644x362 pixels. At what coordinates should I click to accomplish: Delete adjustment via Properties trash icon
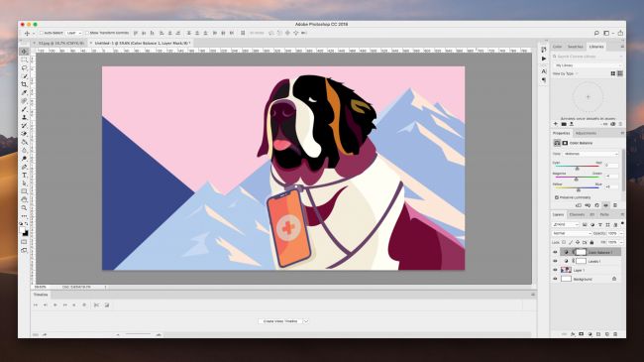(615, 205)
